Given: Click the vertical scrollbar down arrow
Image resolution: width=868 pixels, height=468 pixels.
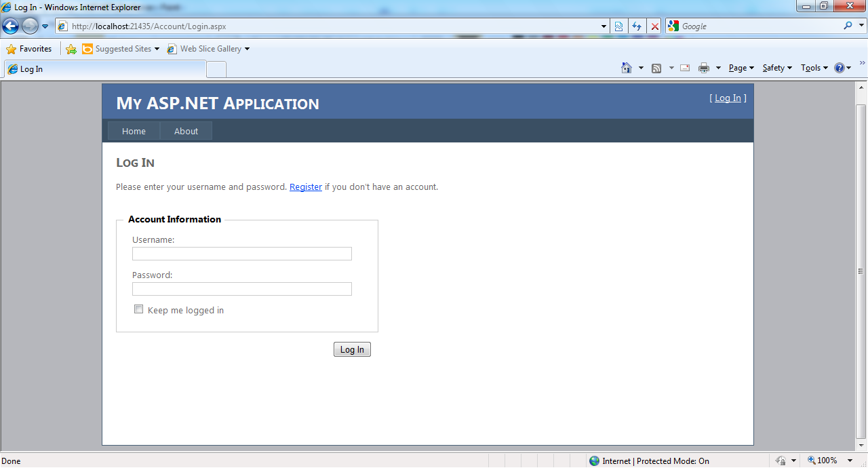Looking at the screenshot, I should coord(861,445).
